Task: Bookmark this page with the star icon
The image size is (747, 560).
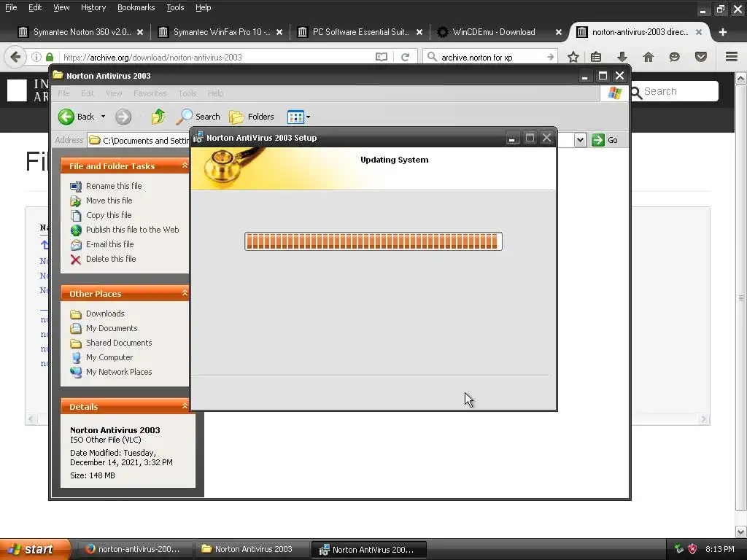Action: (x=573, y=57)
